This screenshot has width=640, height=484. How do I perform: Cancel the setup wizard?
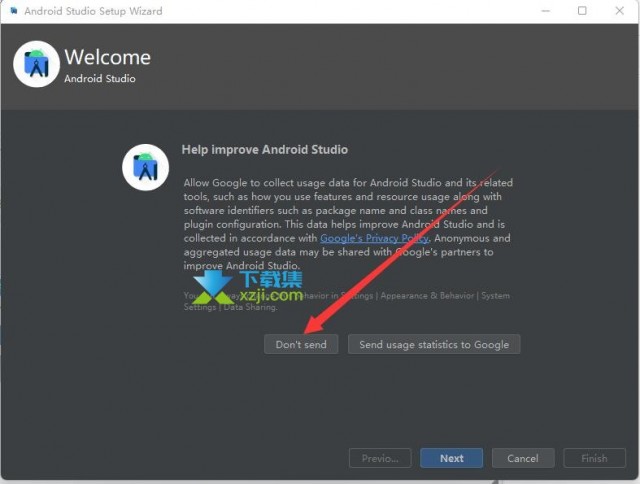point(523,458)
